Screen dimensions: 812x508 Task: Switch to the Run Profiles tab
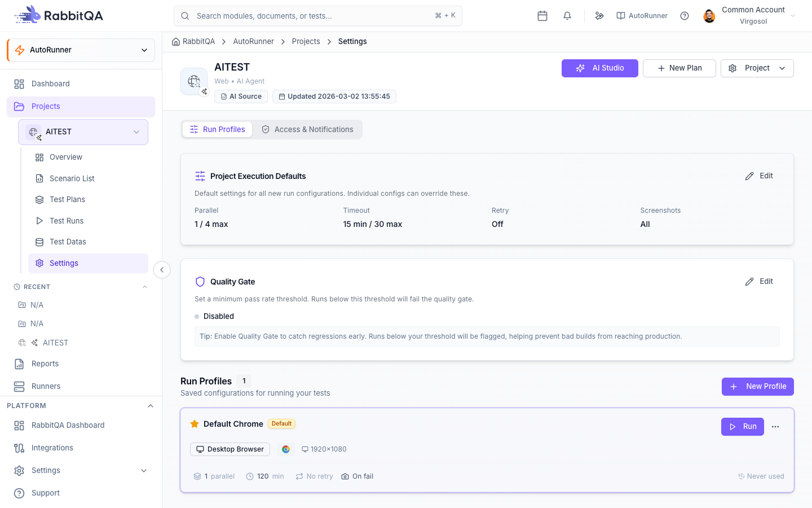[217, 129]
